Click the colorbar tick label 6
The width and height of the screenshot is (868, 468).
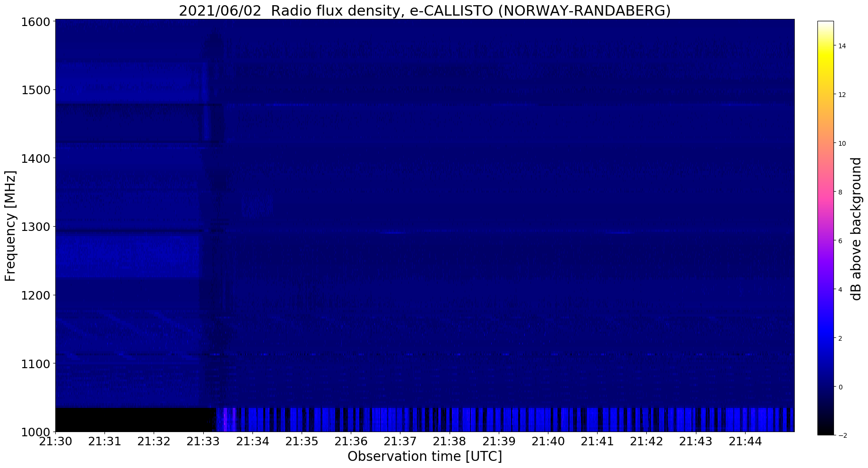[x=840, y=241]
